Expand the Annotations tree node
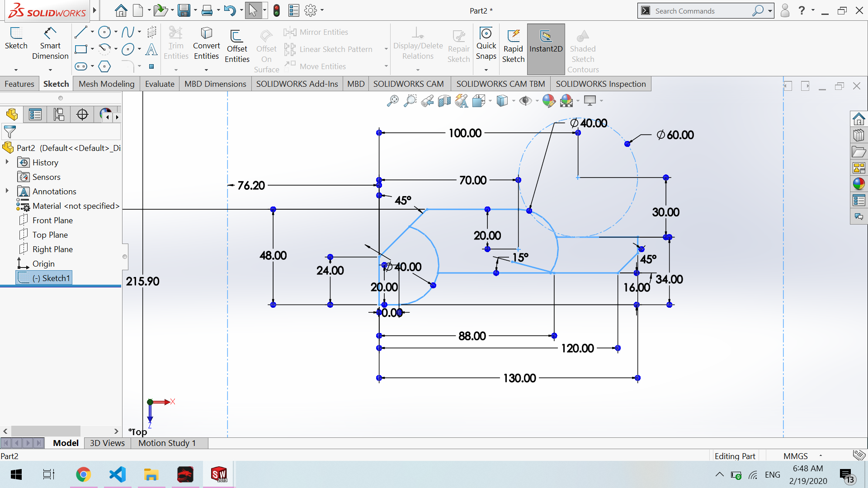The image size is (868, 488). coord(7,191)
